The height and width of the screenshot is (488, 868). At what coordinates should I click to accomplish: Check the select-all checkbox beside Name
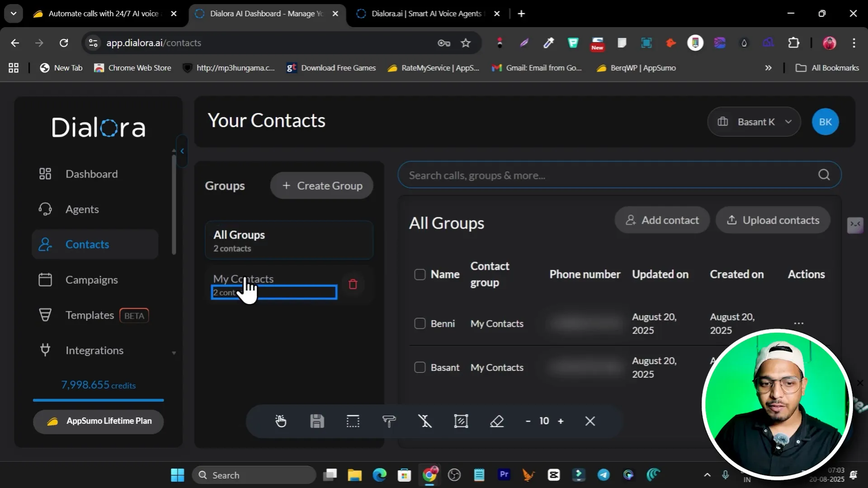coord(420,274)
